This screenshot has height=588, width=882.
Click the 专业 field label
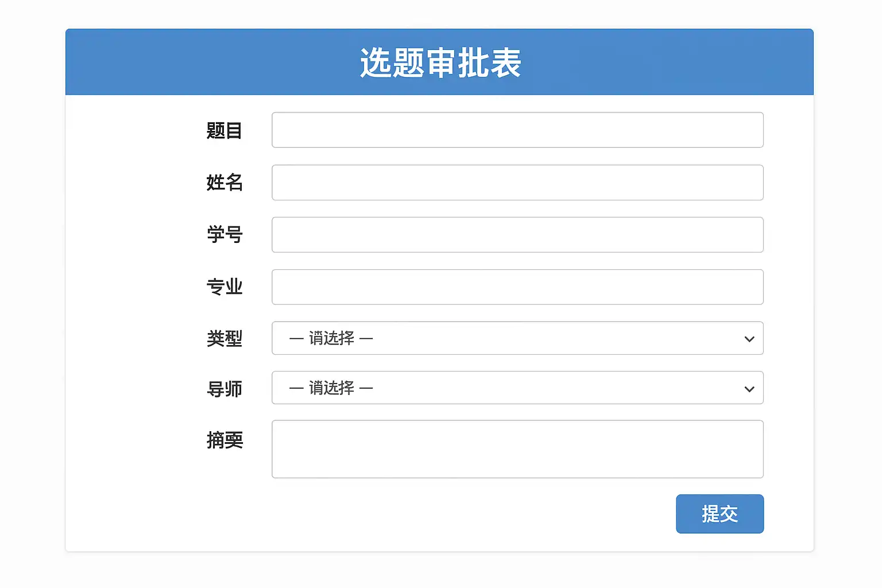[225, 287]
